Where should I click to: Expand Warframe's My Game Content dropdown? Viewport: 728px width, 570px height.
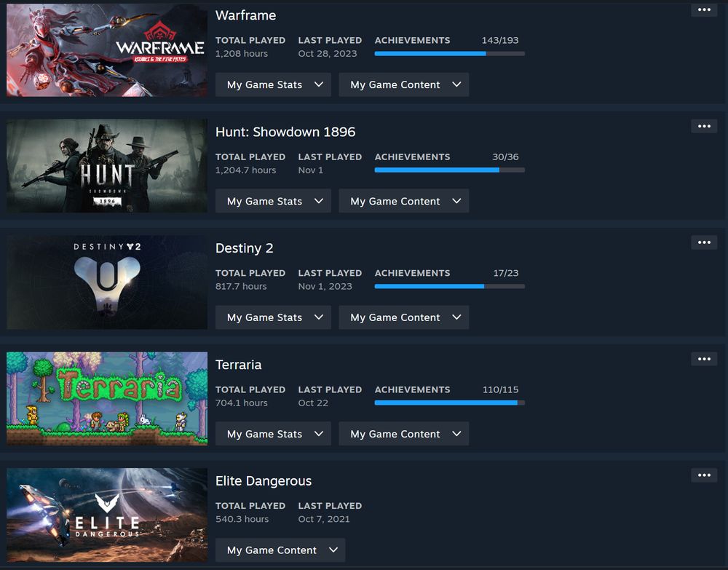click(x=403, y=84)
